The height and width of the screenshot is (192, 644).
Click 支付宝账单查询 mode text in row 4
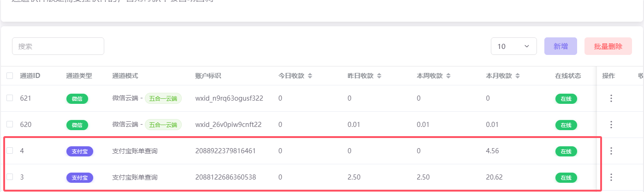pos(135,151)
